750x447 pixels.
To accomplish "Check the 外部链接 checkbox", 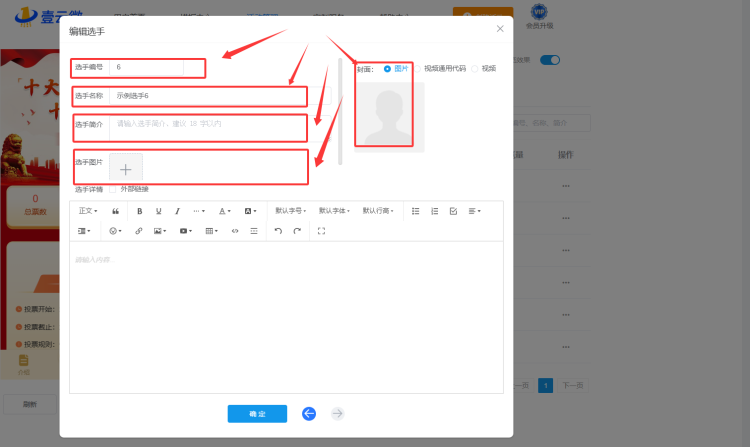I will coord(113,189).
